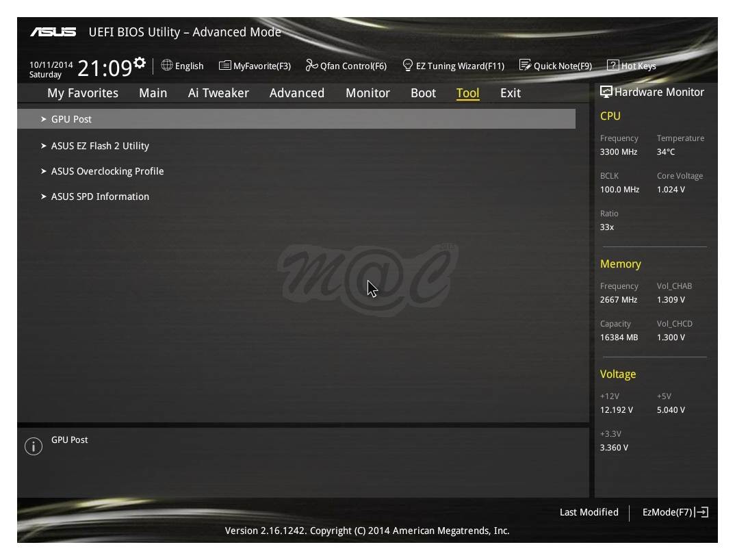This screenshot has height=560, width=735.
Task: Switch to the Ai Tweaker tab
Action: pos(218,92)
